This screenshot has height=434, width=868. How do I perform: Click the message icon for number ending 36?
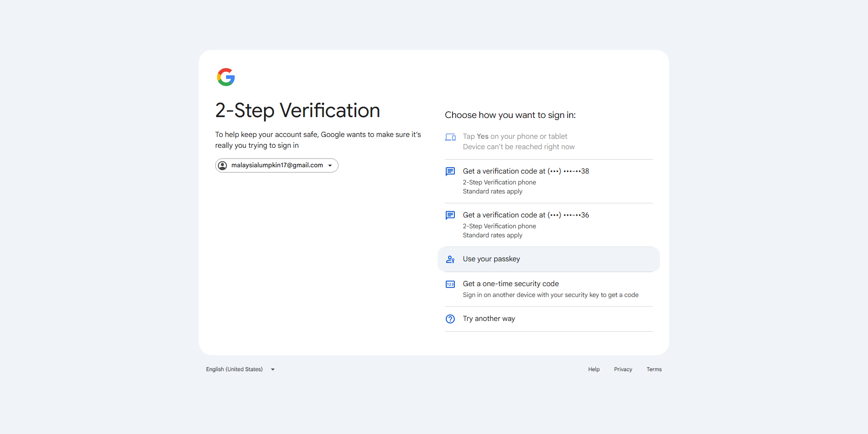[x=450, y=215]
